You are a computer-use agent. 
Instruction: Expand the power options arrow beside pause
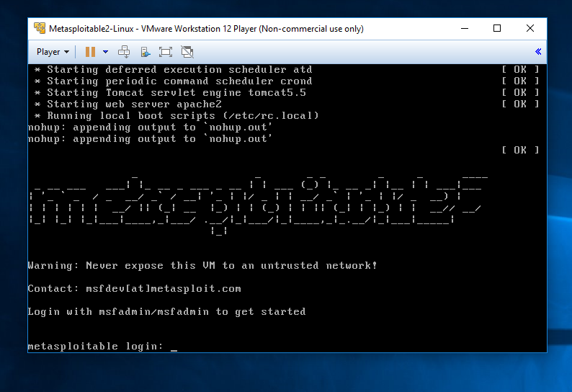[105, 52]
